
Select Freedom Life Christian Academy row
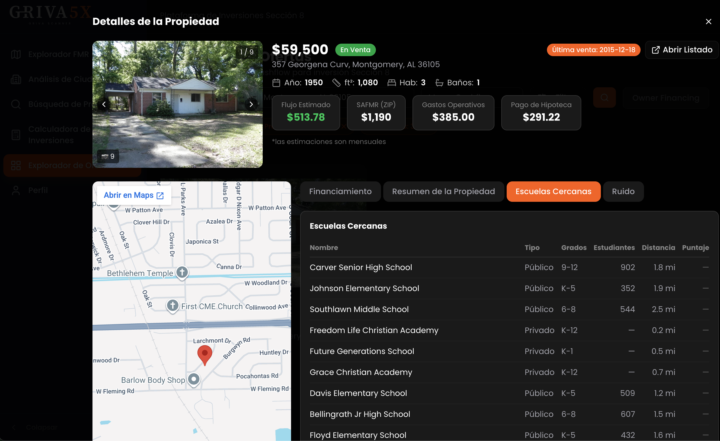[x=509, y=330]
